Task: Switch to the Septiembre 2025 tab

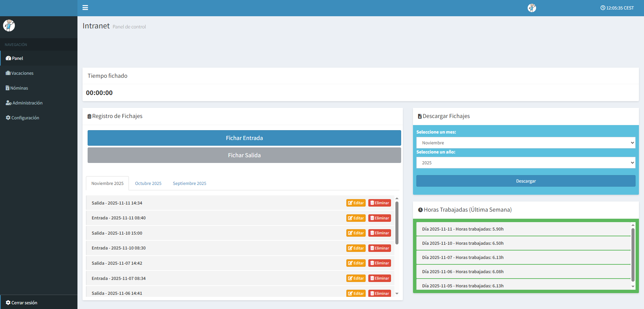Action: click(x=189, y=183)
